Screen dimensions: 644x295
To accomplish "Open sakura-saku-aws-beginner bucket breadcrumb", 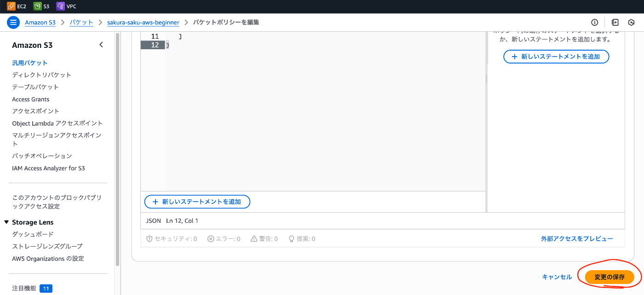I will (x=143, y=22).
